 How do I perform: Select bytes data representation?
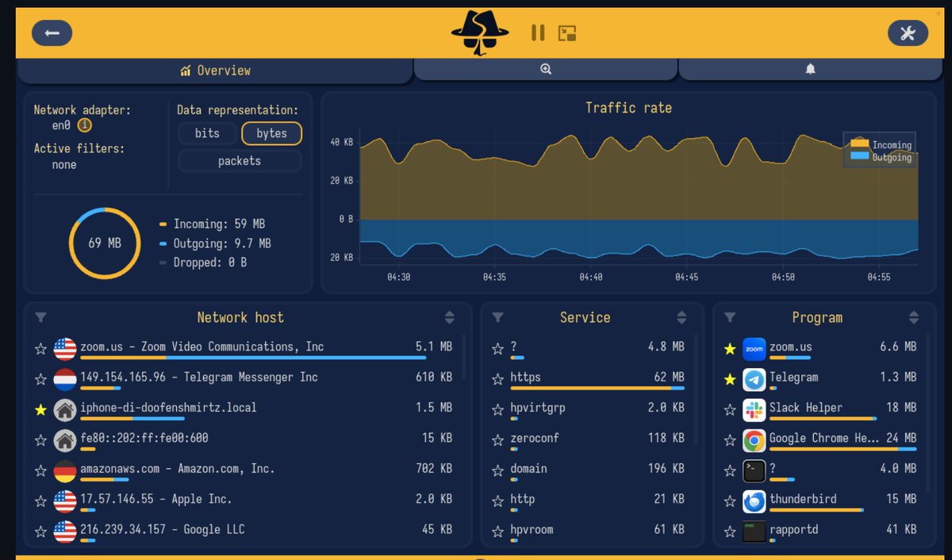tap(271, 133)
